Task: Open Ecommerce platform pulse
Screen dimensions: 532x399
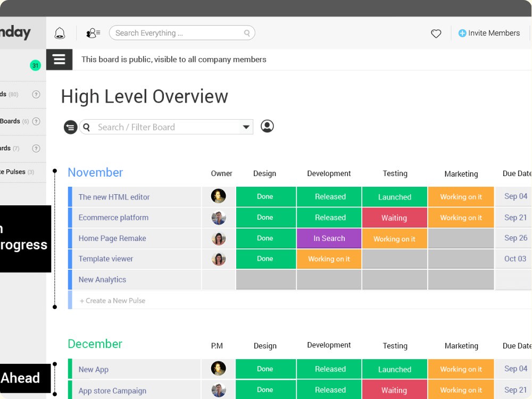Action: [x=113, y=218]
